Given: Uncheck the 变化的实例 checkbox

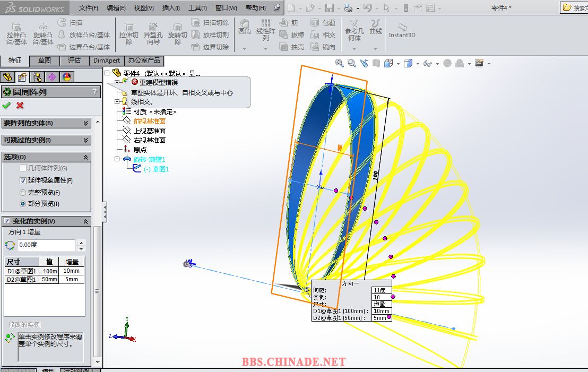Looking at the screenshot, I should click(x=7, y=221).
